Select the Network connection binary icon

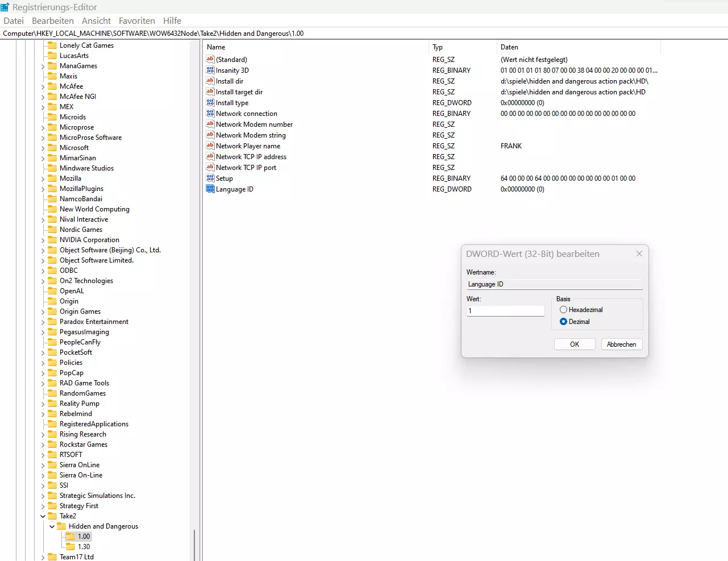pos(210,113)
